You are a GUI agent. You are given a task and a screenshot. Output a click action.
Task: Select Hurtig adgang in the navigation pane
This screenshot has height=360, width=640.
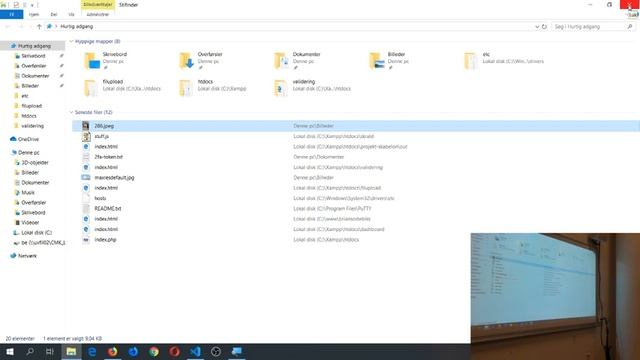pyautogui.click(x=32, y=46)
